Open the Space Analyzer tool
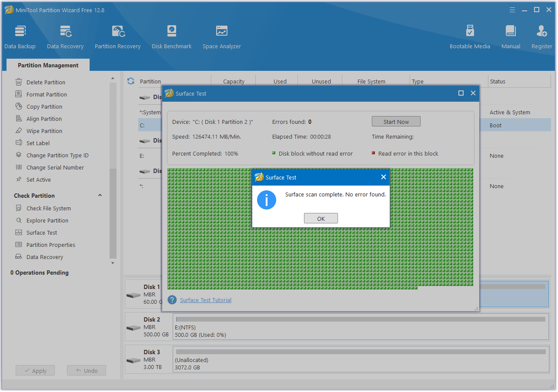This screenshot has height=392, width=558. [x=222, y=37]
